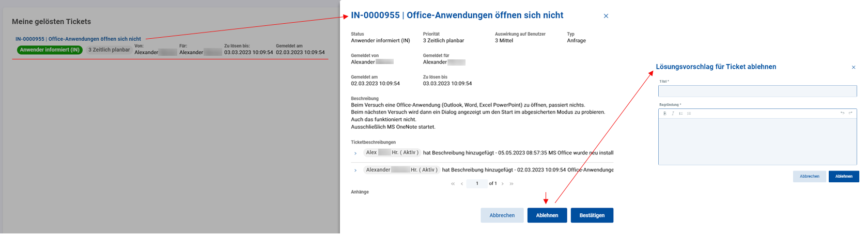Viewport: 868px width, 235px height.
Task: Click page number field in pagination
Action: click(x=477, y=184)
